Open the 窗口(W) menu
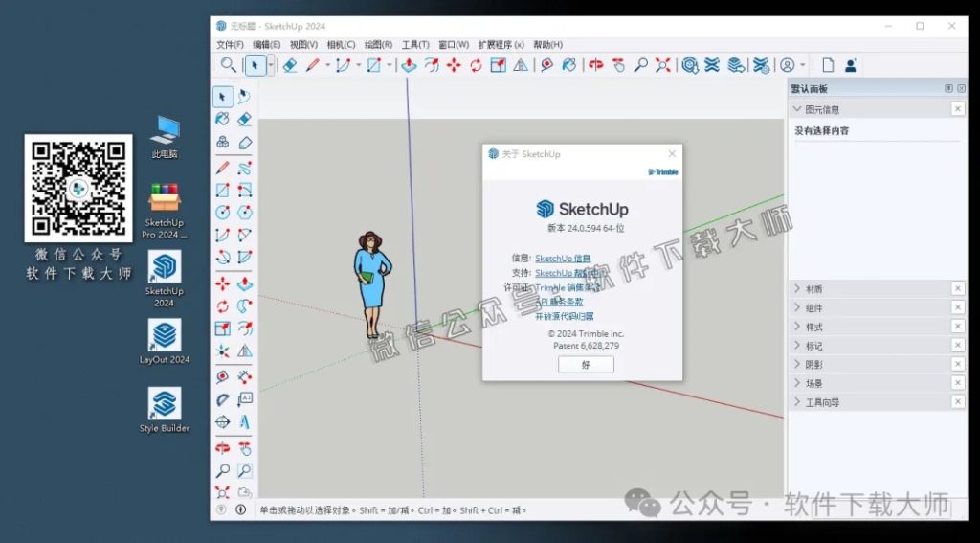980x543 pixels. coord(454,45)
